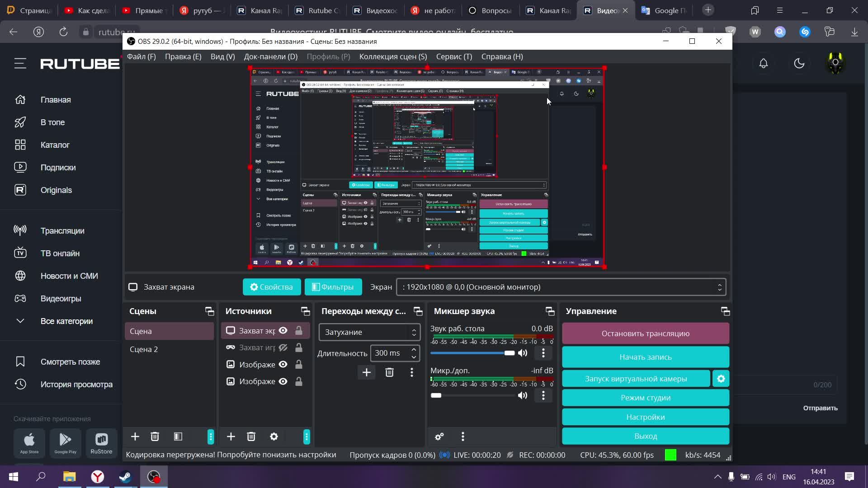Open Правка menu in OBS

(183, 56)
